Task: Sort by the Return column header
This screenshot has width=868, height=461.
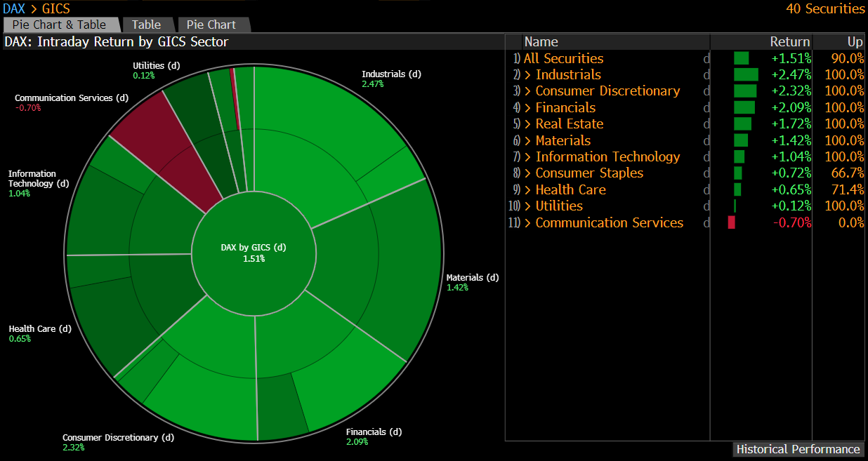Action: [789, 41]
